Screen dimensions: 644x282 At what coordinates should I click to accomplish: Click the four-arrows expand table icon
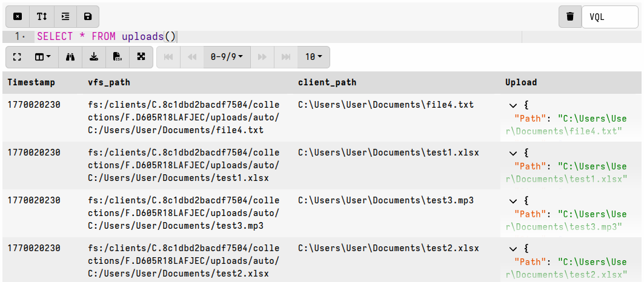tap(141, 57)
